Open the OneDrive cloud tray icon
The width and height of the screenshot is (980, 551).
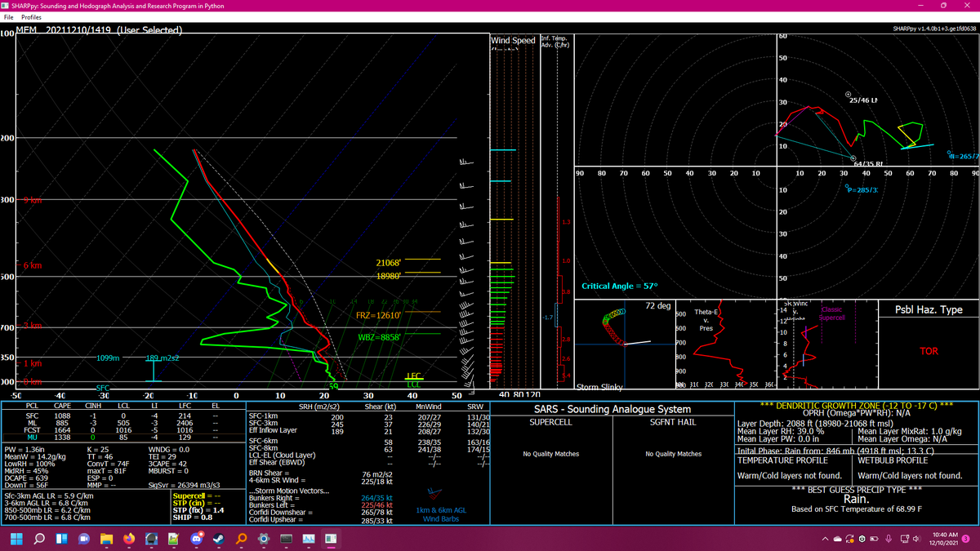pos(839,539)
